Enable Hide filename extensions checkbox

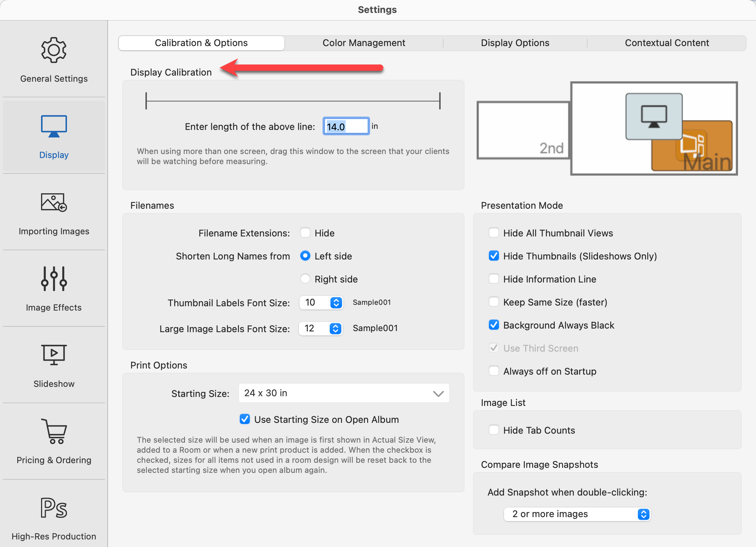305,233
